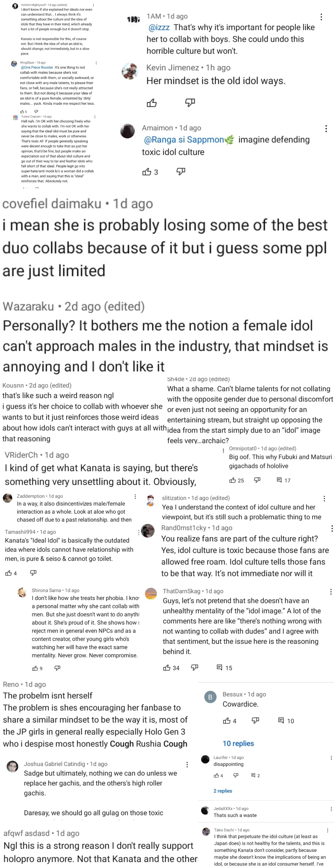Image resolution: width=335 pixels, height=868 pixels.
Task: Click the @izzz mention in 1AM's reply
Action: tap(159, 28)
